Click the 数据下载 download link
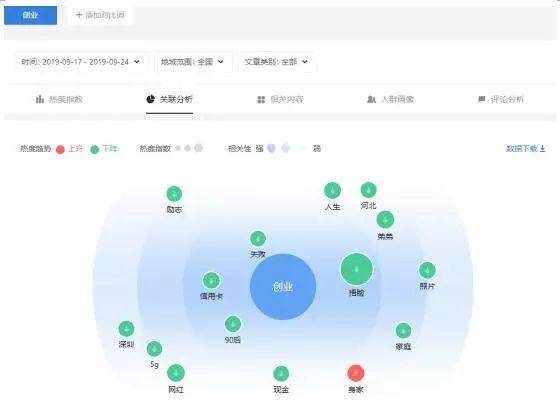This screenshot has height=419, width=560. click(526, 149)
